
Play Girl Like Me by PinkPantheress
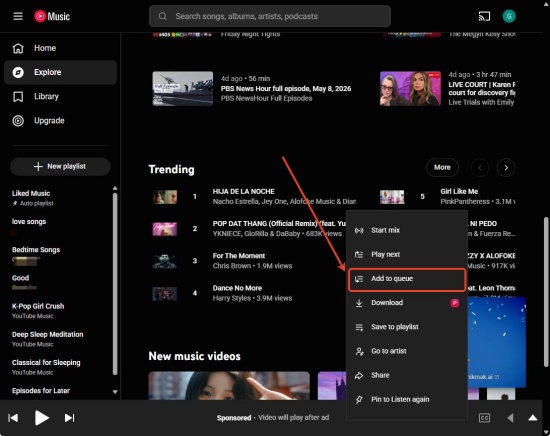coord(459,192)
